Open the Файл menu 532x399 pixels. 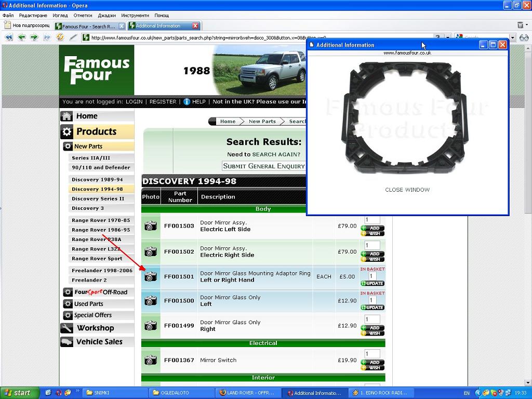click(8, 15)
